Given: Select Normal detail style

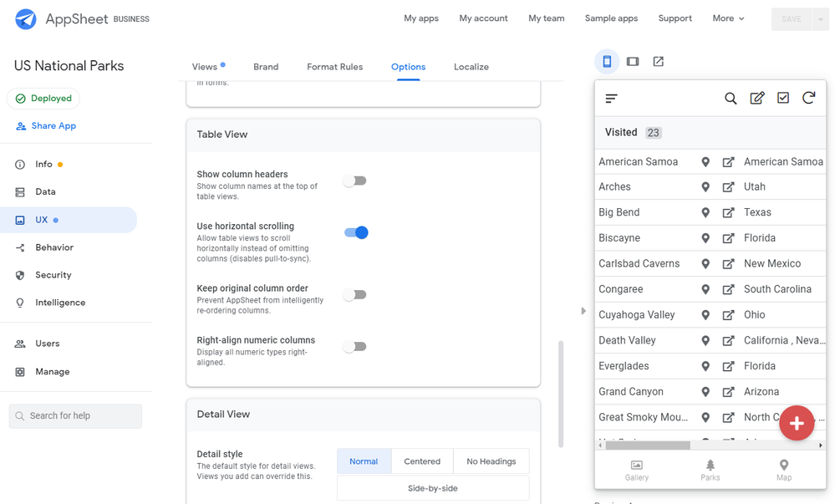Looking at the screenshot, I should [364, 461].
